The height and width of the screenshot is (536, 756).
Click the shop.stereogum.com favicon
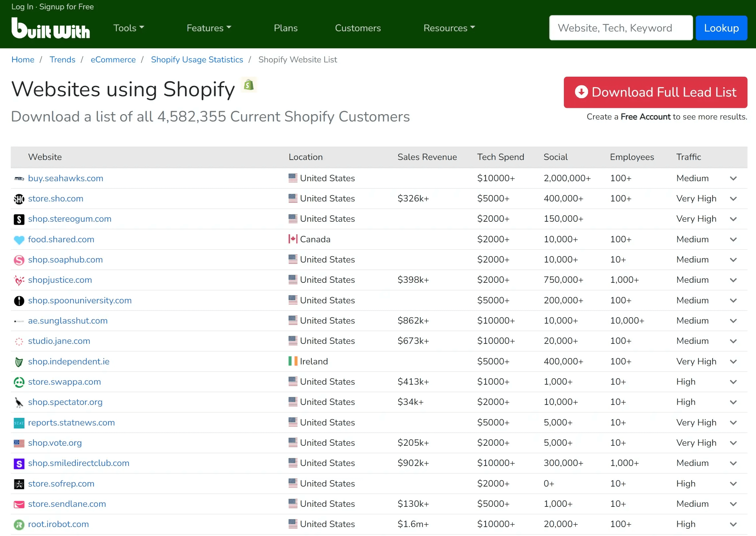[x=19, y=219]
